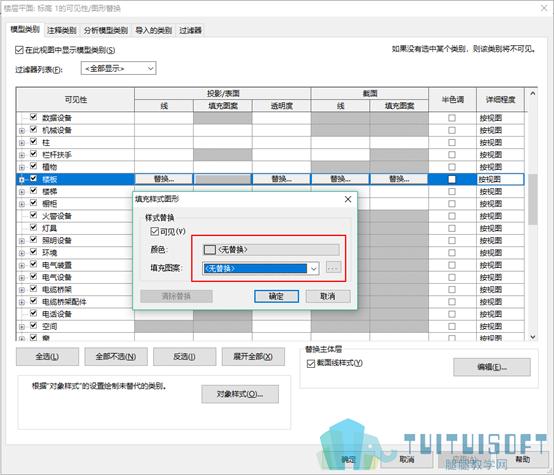Click 替换 for 楼板 cut line (截面 线)

[x=341, y=179]
